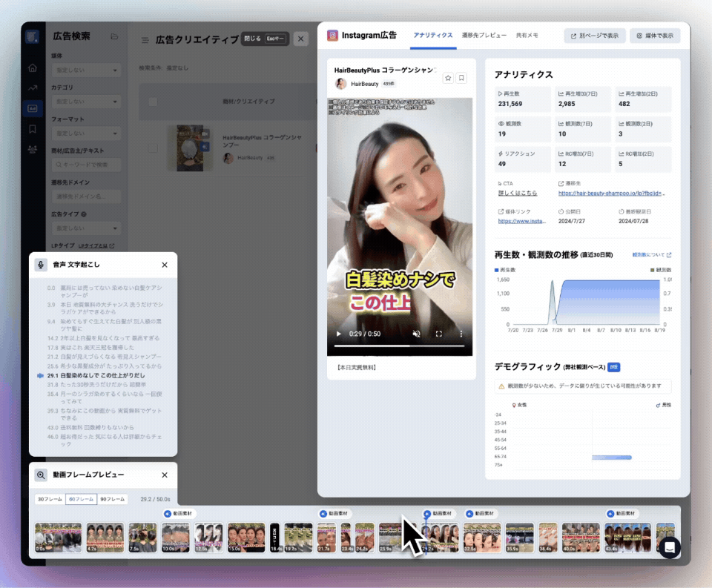Open the hair-beauty-shampoo.io destination link

(x=611, y=194)
